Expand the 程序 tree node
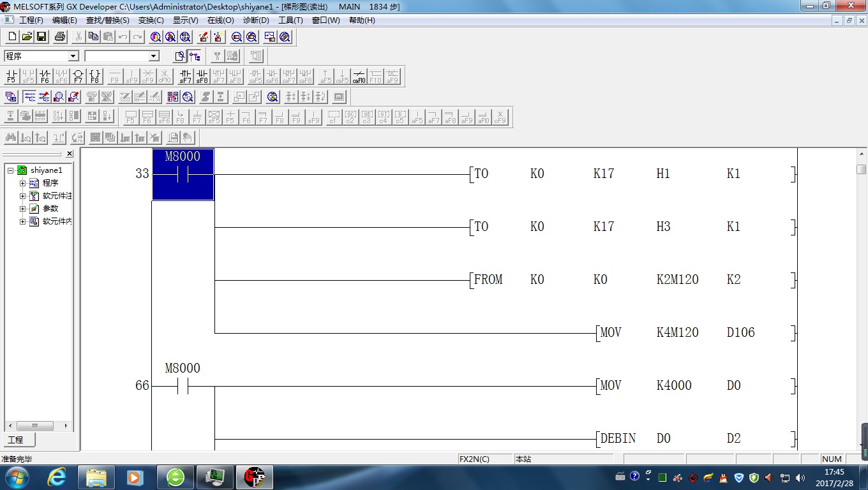Viewport: 868px width, 490px height. [23, 183]
